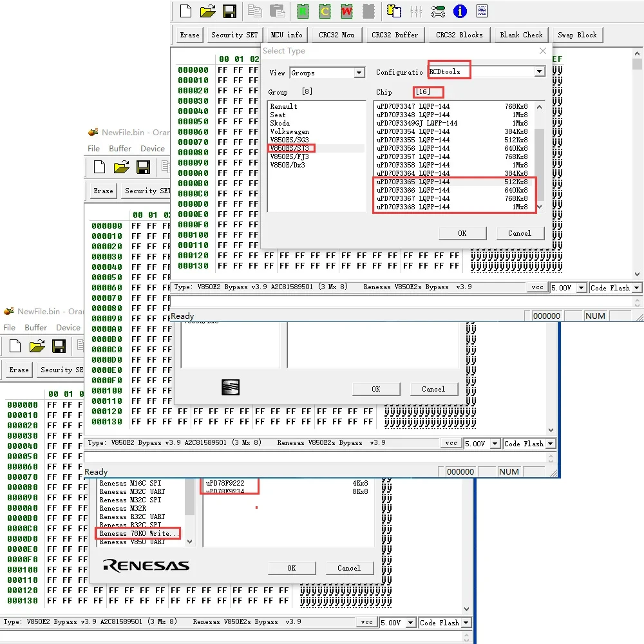Open Buffer menu in bottom-left window
Image resolution: width=644 pixels, height=644 pixels.
(35, 327)
